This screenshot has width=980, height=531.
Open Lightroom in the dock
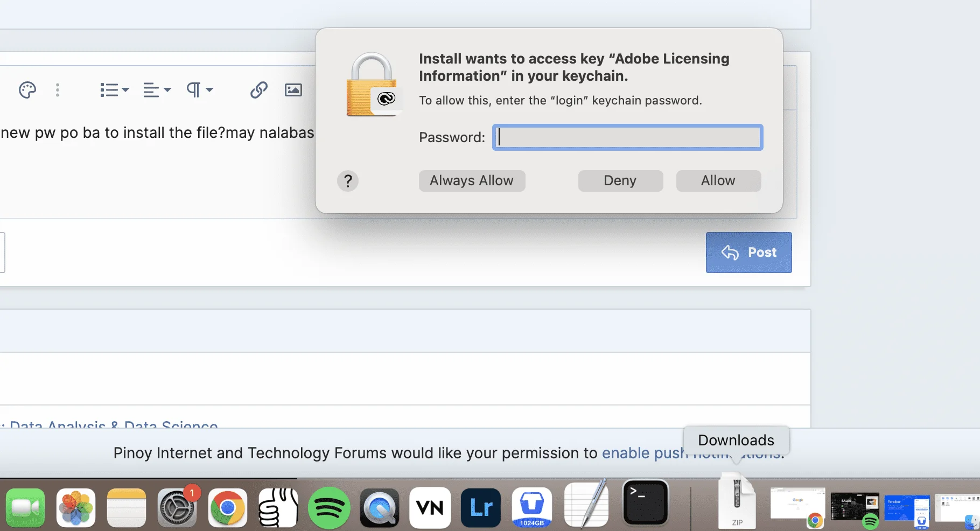(x=481, y=508)
